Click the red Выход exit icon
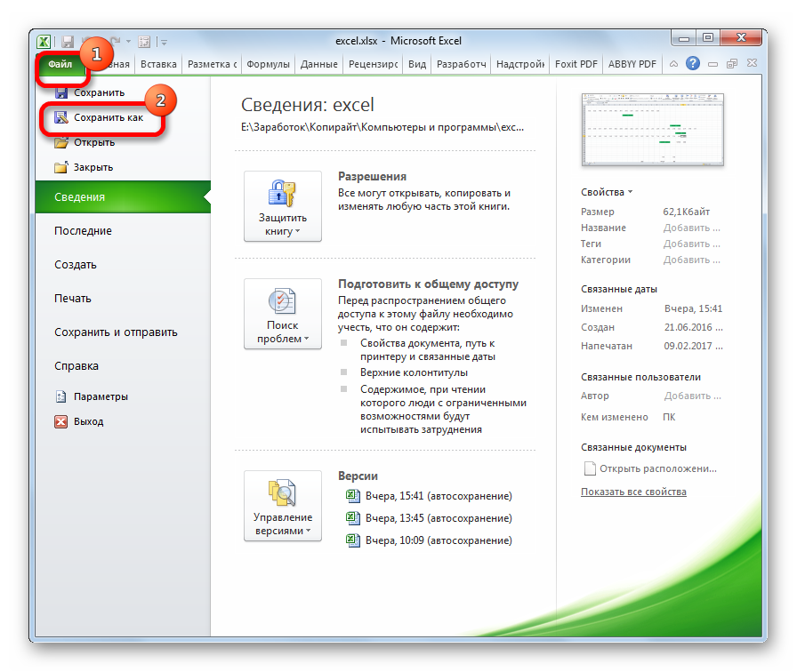This screenshot has height=672, width=797. 60,421
